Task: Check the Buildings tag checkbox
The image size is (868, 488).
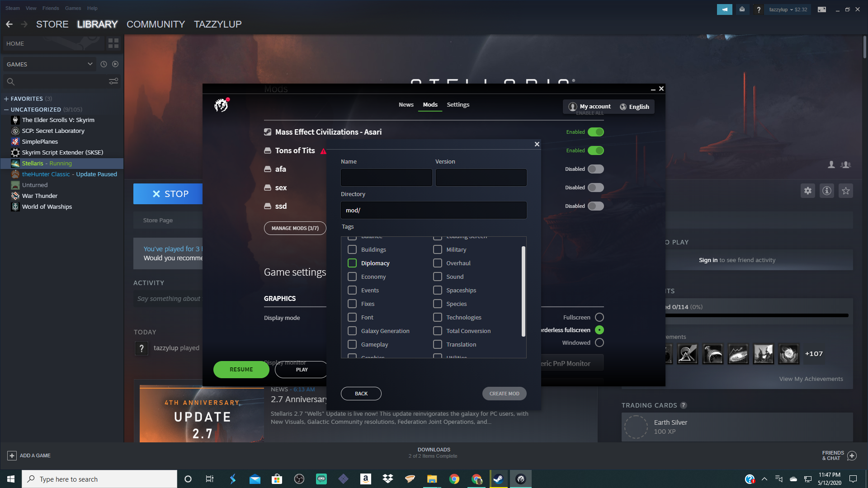Action: pyautogui.click(x=352, y=249)
